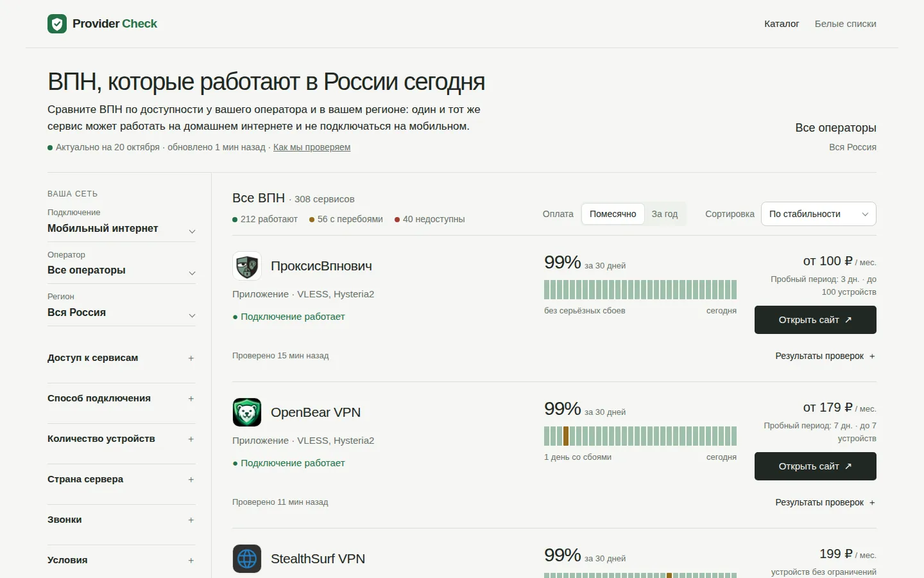Switch payment to Помесячно
The width and height of the screenshot is (924, 578).
click(x=613, y=214)
